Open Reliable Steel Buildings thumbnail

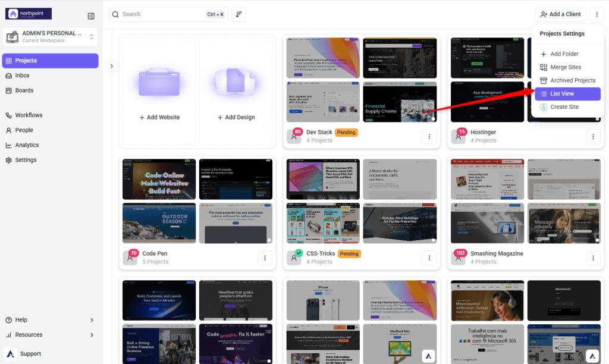(x=400, y=223)
